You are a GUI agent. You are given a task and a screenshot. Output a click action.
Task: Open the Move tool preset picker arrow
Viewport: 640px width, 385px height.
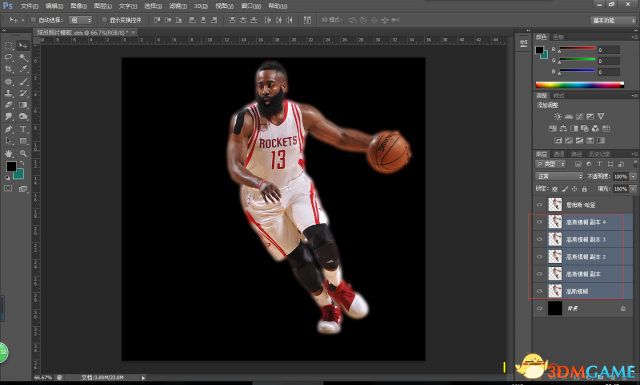(x=23, y=20)
